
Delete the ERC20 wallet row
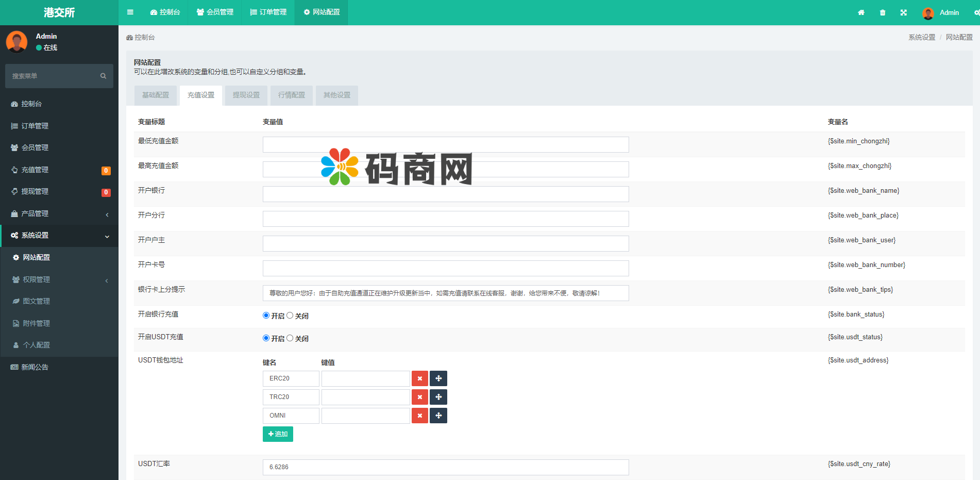pyautogui.click(x=420, y=378)
